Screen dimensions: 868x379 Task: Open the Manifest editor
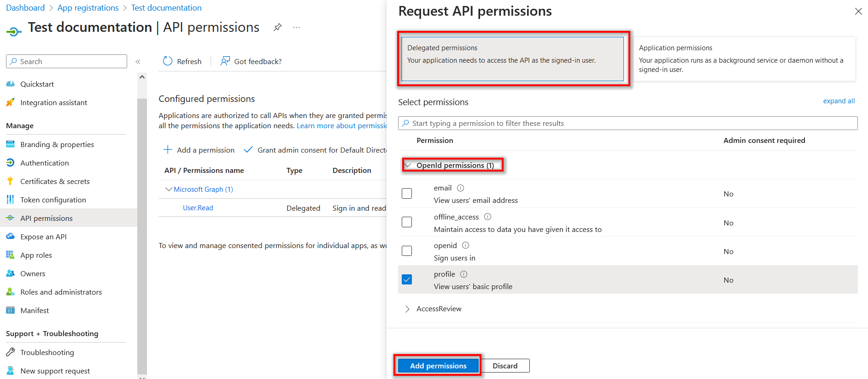tap(35, 310)
